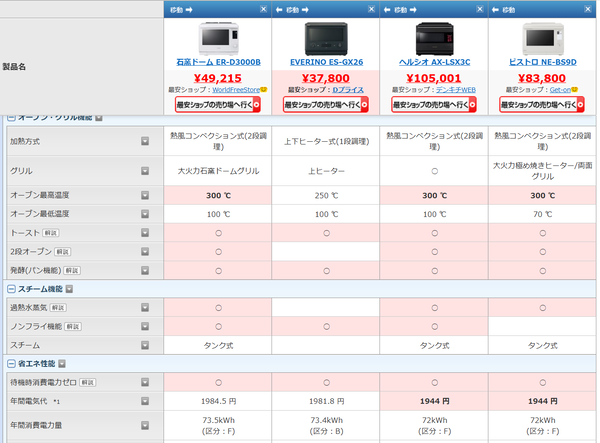Click the 解説 badge next to 過熱水蒸気
The width and height of the screenshot is (600, 443).
click(x=58, y=308)
